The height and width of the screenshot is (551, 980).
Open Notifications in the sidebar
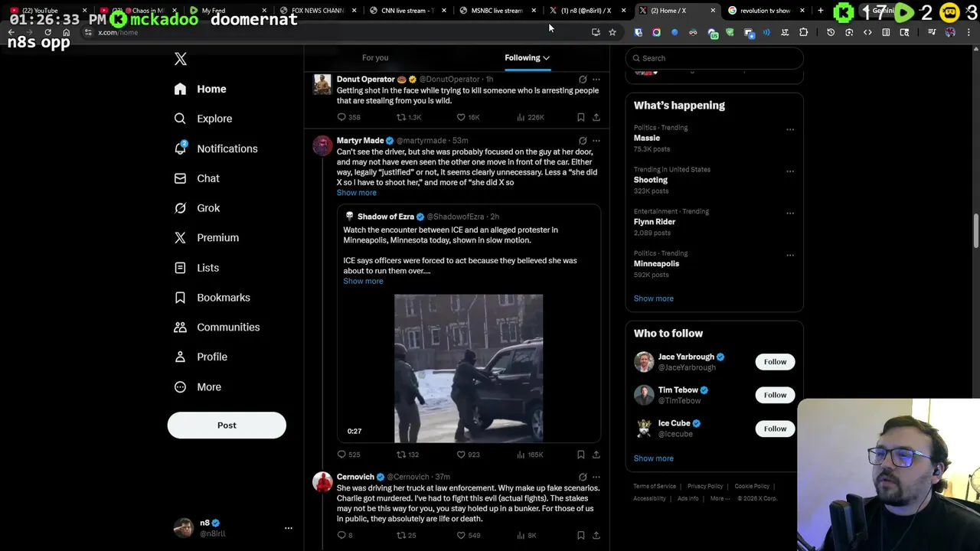point(215,148)
